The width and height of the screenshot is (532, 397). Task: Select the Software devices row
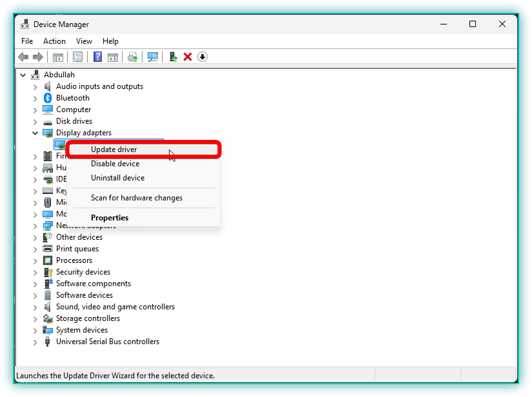(x=84, y=295)
